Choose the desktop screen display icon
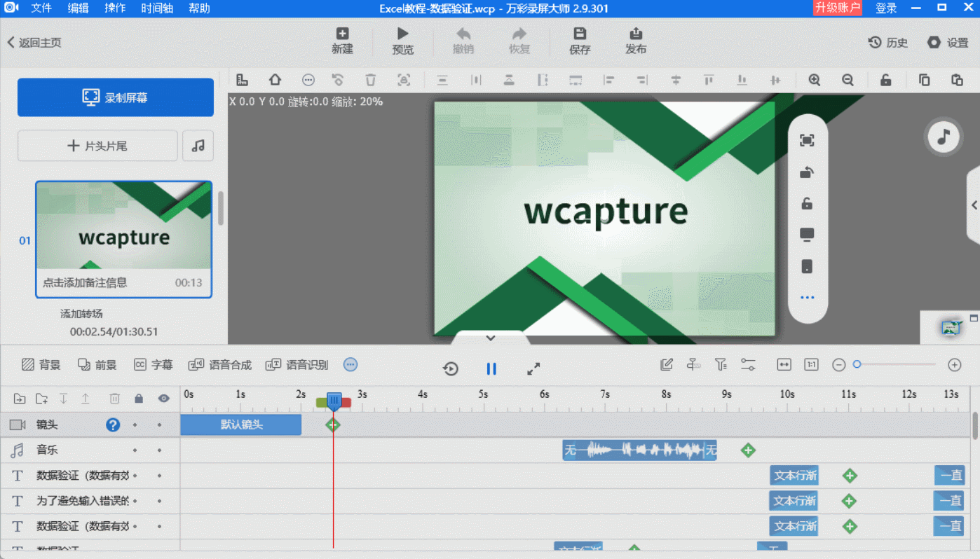980x559 pixels. pos(807,235)
